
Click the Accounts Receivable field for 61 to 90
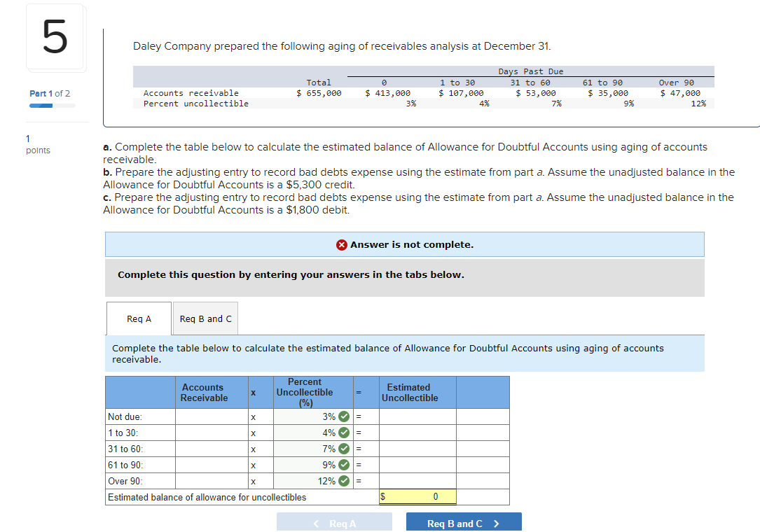point(212,465)
